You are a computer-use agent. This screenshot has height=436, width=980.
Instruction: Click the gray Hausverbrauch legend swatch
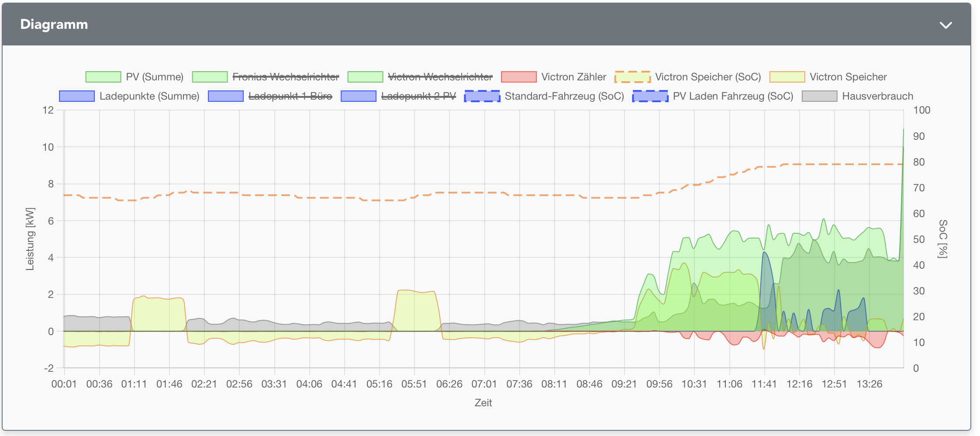pos(820,96)
